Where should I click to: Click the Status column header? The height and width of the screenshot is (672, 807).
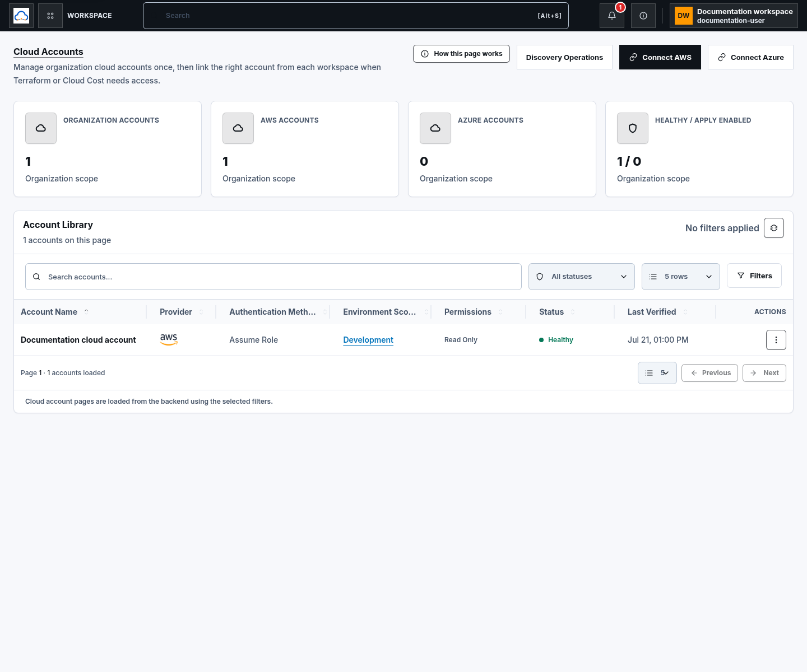[551, 312]
